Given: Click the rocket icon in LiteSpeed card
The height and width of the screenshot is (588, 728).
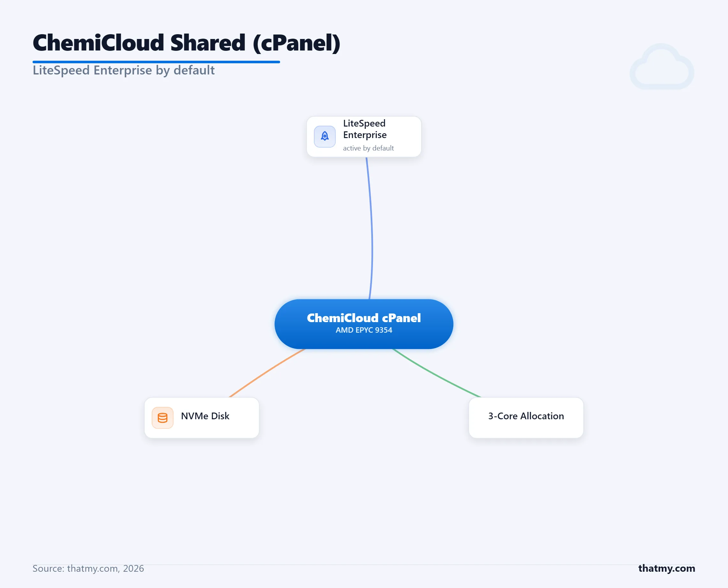Looking at the screenshot, I should (325, 136).
